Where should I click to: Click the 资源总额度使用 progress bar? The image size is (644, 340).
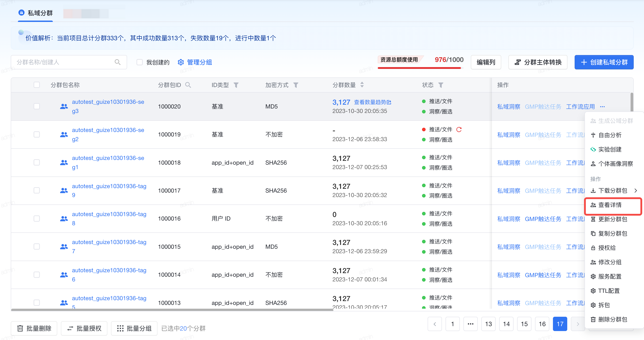point(420,68)
